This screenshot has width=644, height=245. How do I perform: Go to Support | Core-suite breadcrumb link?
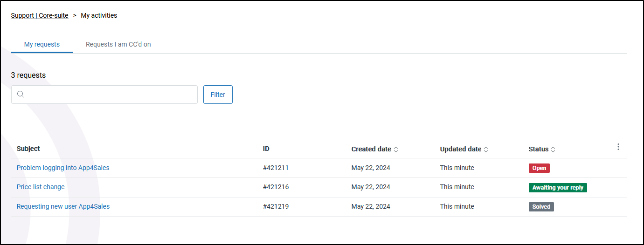point(40,15)
